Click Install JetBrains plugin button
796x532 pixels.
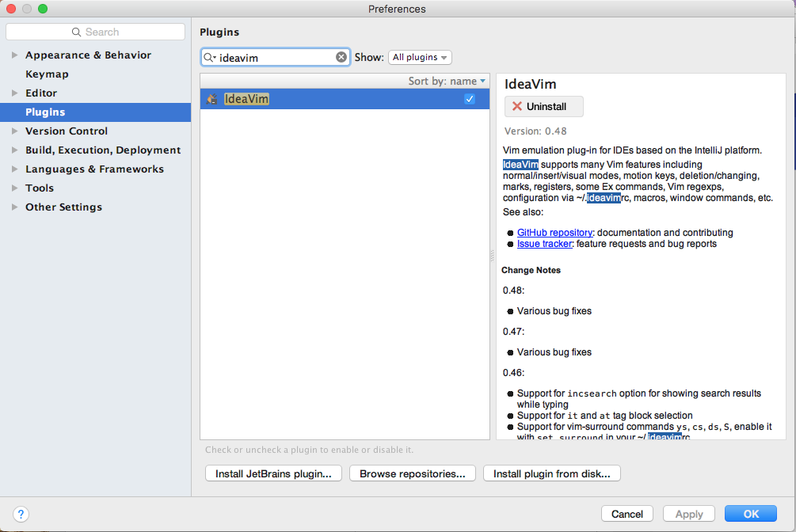pos(273,473)
